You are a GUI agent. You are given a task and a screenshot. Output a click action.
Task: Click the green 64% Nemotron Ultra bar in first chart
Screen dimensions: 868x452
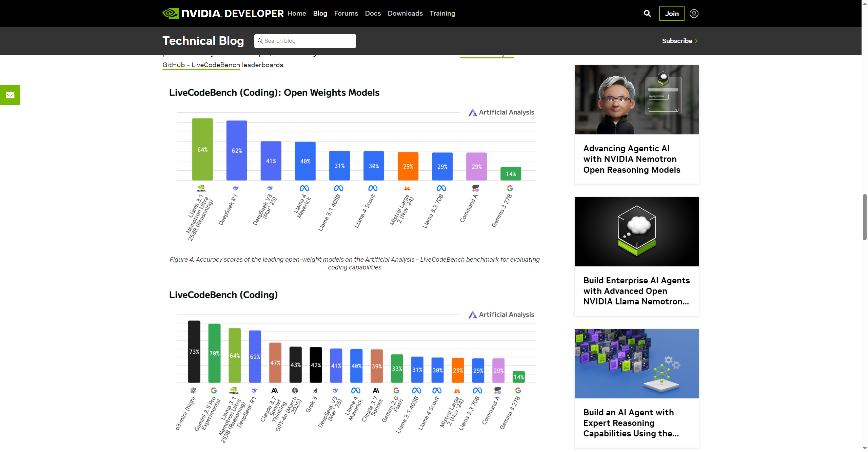pos(202,149)
